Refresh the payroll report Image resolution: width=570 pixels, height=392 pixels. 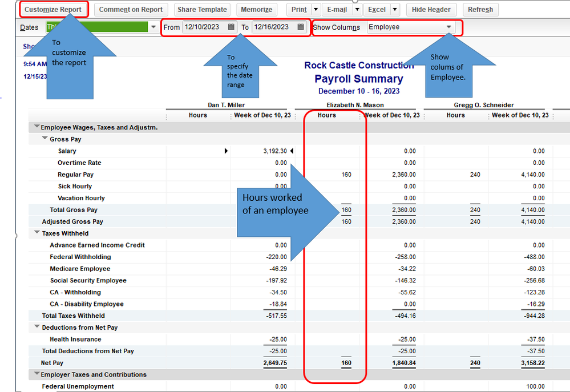point(480,10)
